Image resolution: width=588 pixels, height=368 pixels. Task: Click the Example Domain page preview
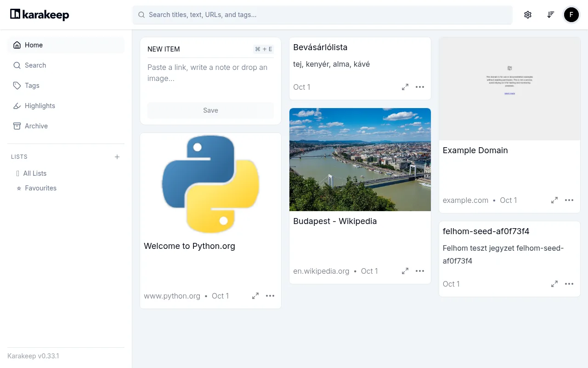(x=509, y=89)
